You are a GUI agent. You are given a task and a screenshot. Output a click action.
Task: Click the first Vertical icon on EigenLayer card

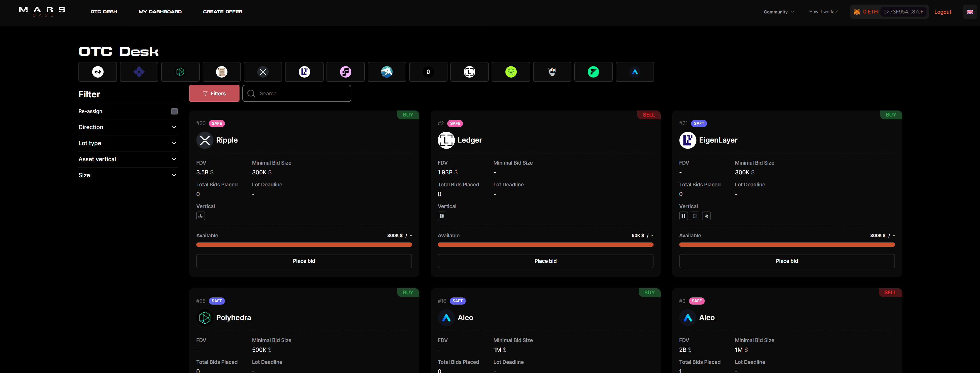pos(683,216)
